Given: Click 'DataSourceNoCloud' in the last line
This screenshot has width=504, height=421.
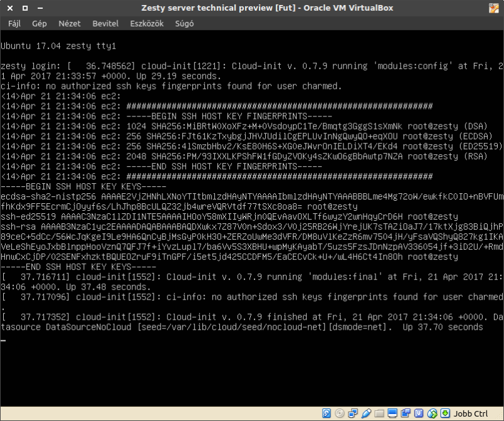Looking at the screenshot, I should tap(88, 327).
